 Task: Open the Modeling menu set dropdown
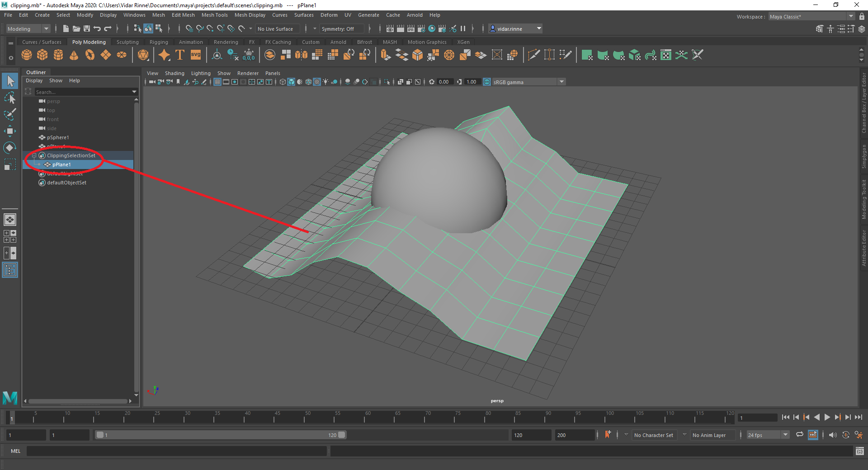coord(28,29)
